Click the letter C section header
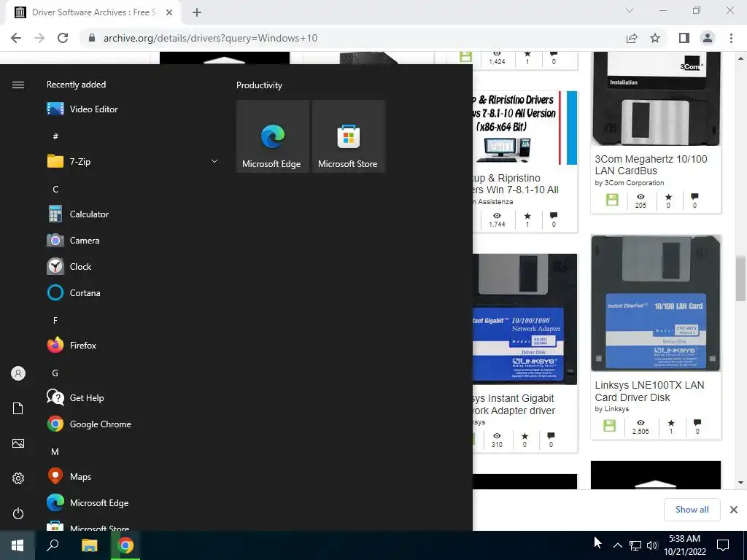The image size is (747, 560). point(55,189)
